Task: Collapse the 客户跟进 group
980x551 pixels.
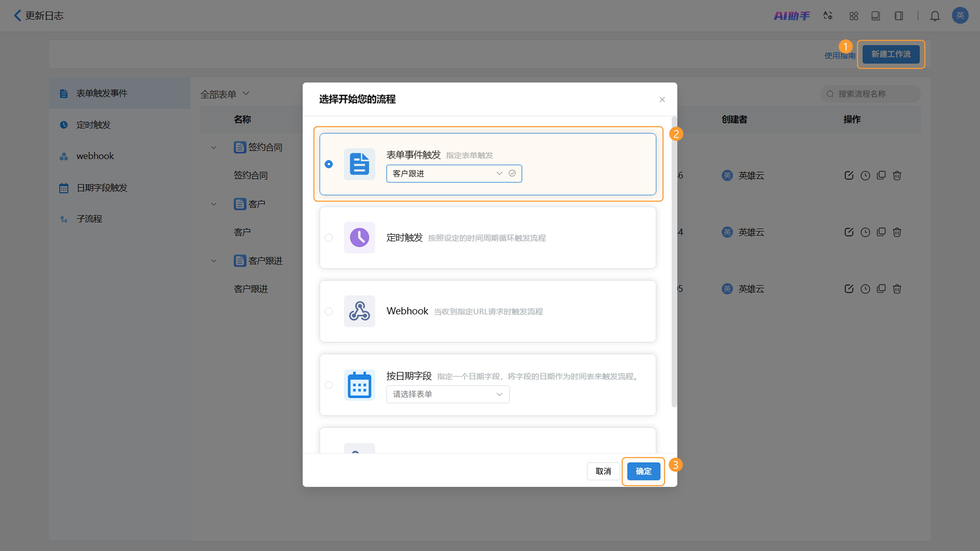Action: [214, 261]
